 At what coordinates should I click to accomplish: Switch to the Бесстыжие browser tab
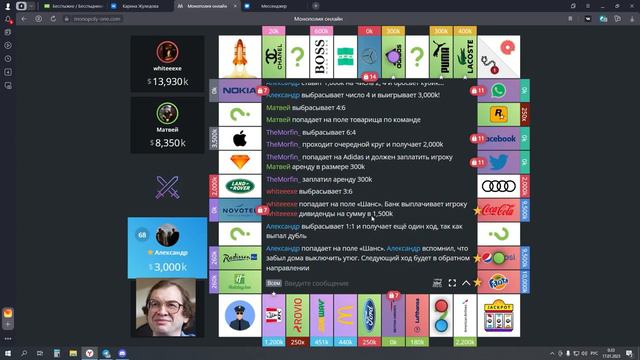coord(73,6)
